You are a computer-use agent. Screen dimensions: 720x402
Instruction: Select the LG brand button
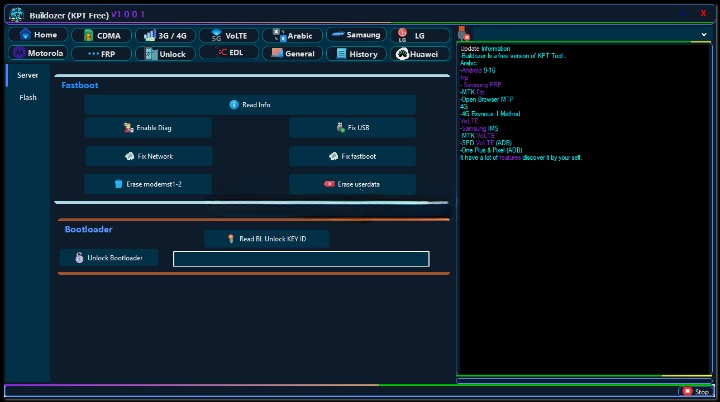click(x=420, y=35)
